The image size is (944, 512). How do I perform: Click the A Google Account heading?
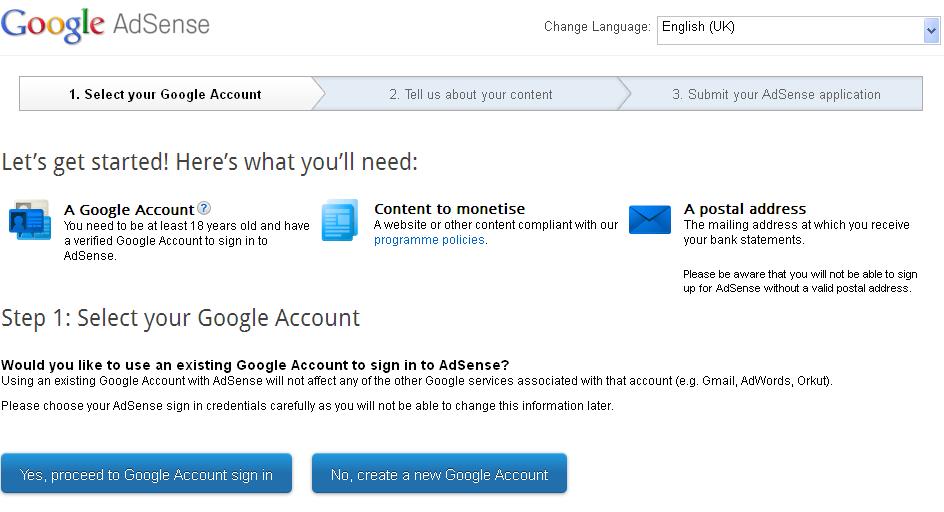coord(129,209)
